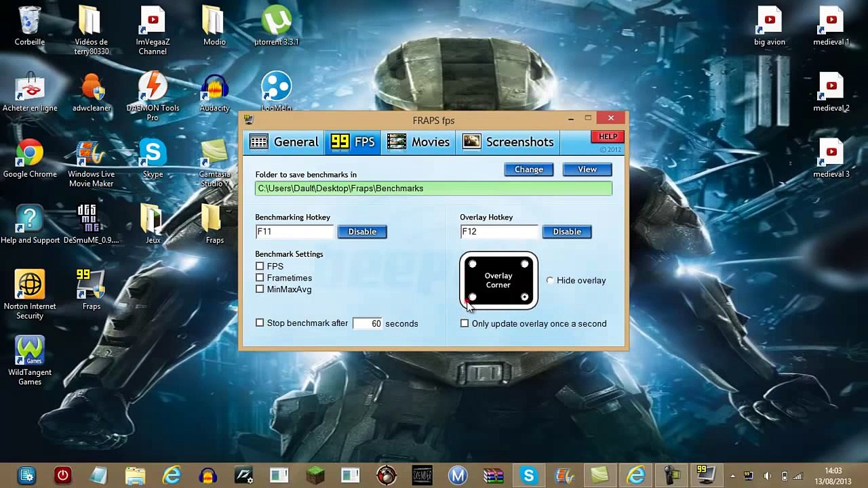Screen dimensions: 868x488
Task: Select the DeSmuME desktop icon
Action: 92,224
